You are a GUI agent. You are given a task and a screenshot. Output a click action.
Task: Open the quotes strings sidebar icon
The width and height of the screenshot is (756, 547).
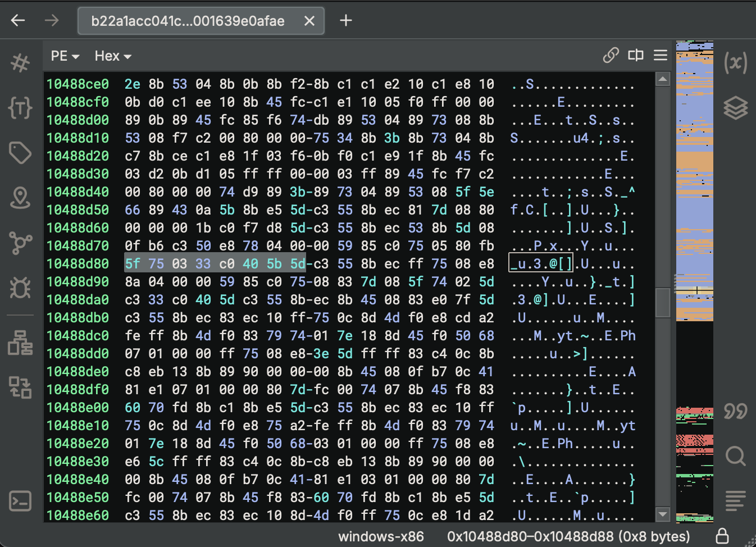click(735, 411)
